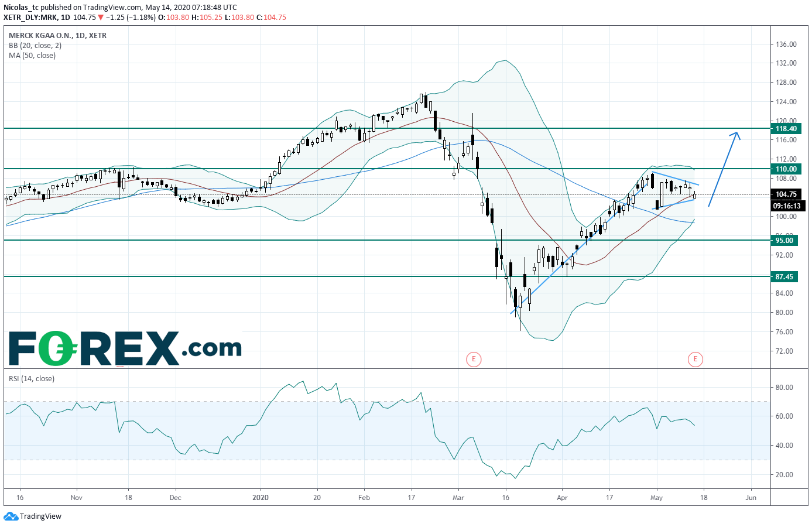Click the Apr date axis label
This screenshot has height=527, width=812.
point(562,498)
